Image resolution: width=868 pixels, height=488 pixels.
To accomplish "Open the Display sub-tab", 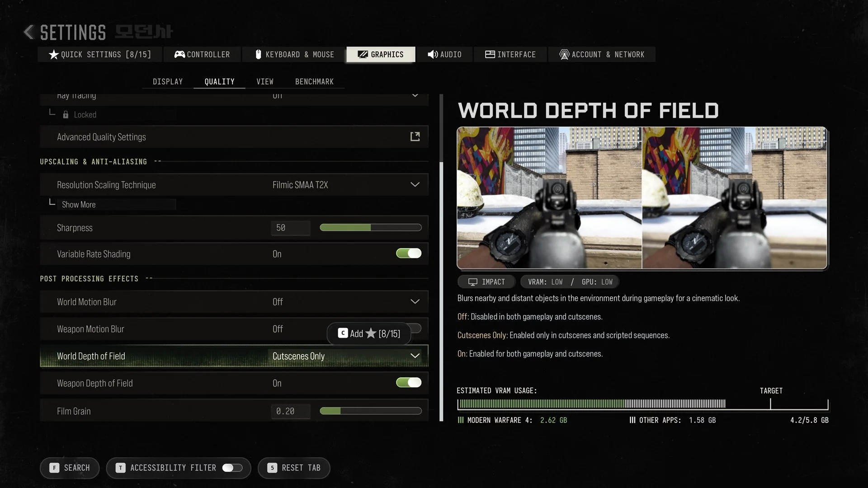I will pos(168,82).
